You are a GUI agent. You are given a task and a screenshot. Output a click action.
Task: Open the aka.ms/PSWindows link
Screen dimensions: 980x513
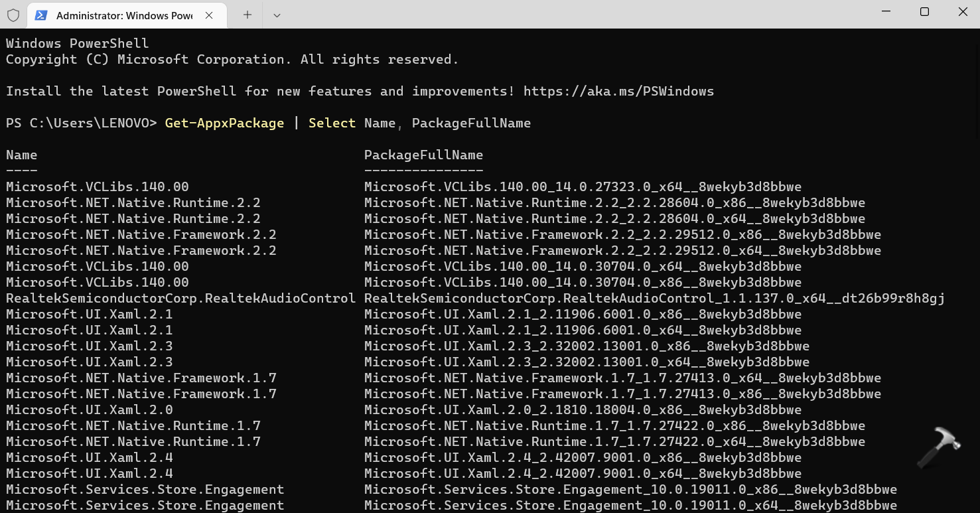tap(618, 91)
